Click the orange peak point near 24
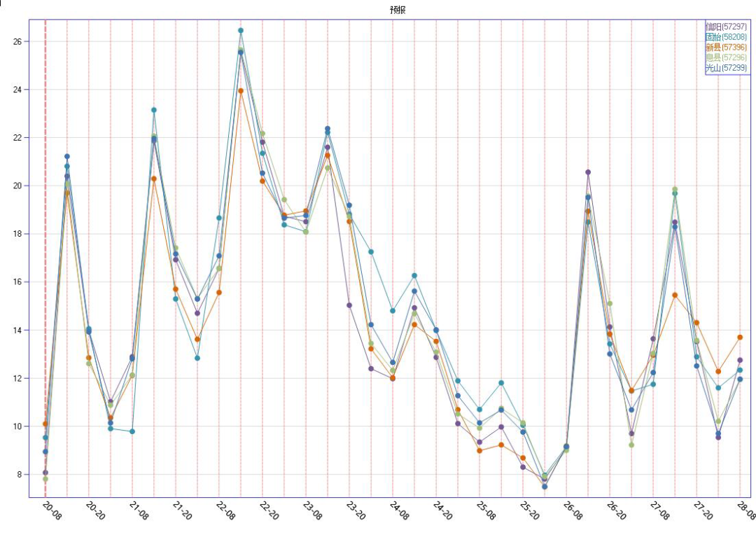This screenshot has height=535, width=756. [x=241, y=91]
